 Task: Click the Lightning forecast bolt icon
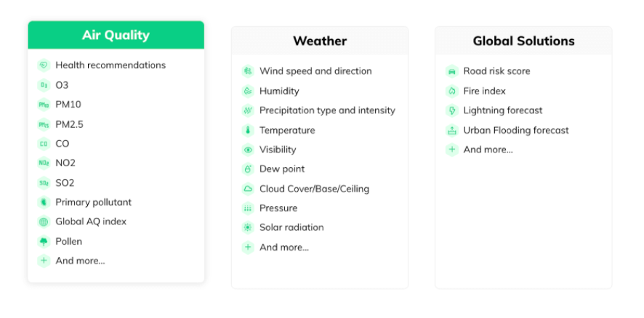click(x=452, y=110)
